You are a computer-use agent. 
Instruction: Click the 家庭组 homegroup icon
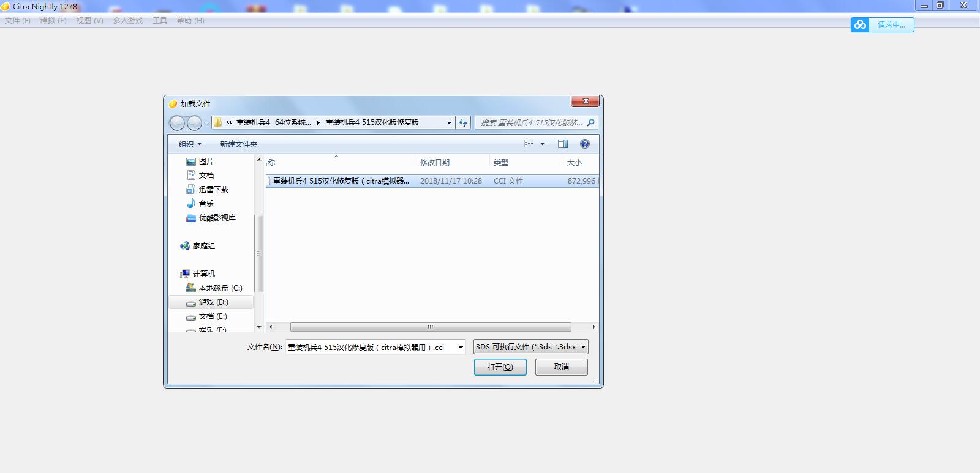[185, 246]
